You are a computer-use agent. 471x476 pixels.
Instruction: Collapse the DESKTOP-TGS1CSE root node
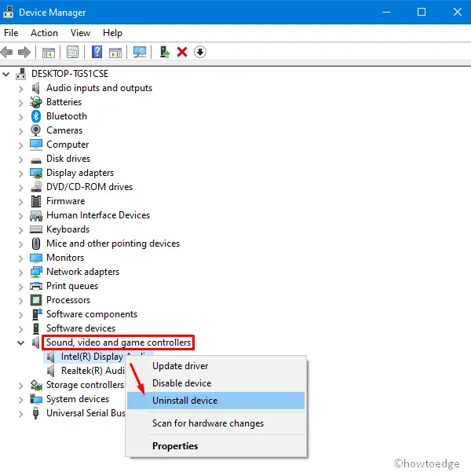(7, 74)
